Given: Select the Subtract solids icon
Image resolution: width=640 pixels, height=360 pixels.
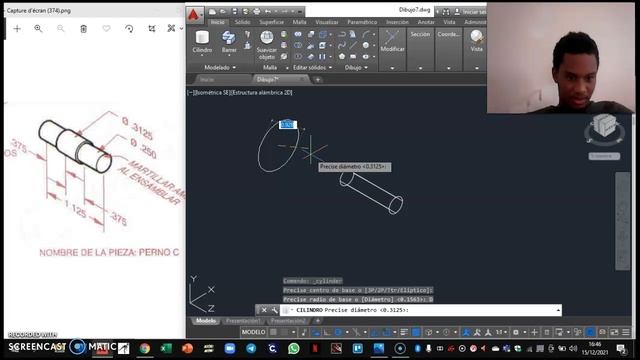Looking at the screenshot, I should (x=298, y=45).
